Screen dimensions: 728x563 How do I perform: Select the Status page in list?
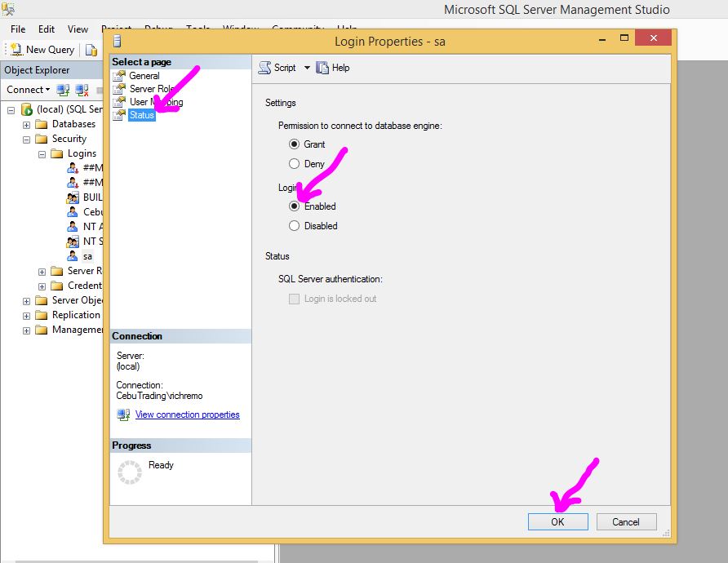coord(141,115)
